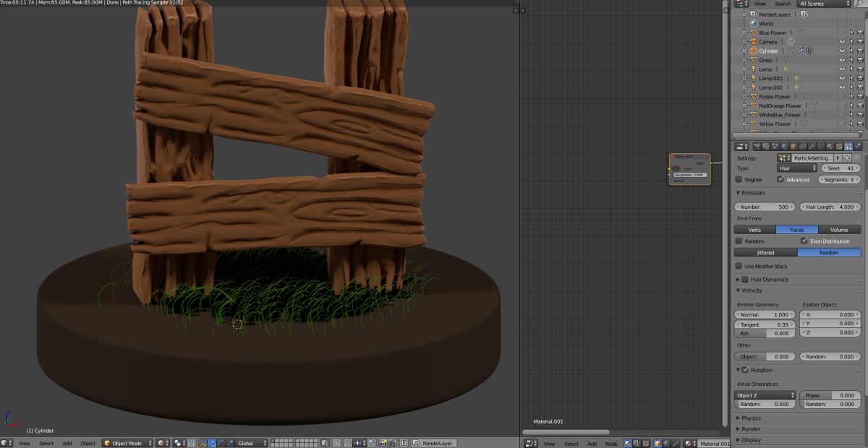Click the F fake user button
This screenshot has width=868, height=448.
(838, 158)
